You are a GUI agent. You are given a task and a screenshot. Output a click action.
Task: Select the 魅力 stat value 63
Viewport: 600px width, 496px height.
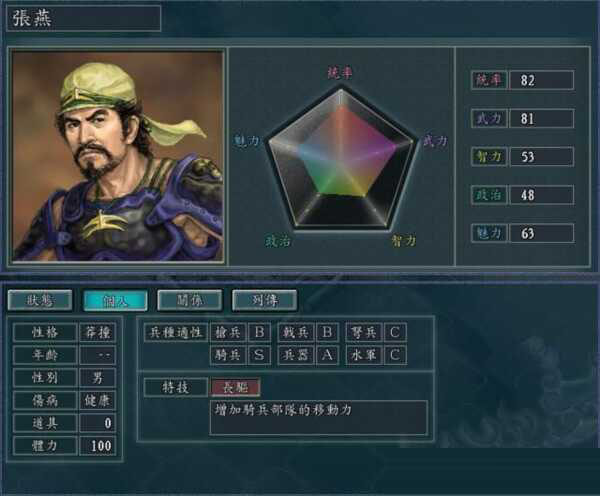tap(541, 233)
